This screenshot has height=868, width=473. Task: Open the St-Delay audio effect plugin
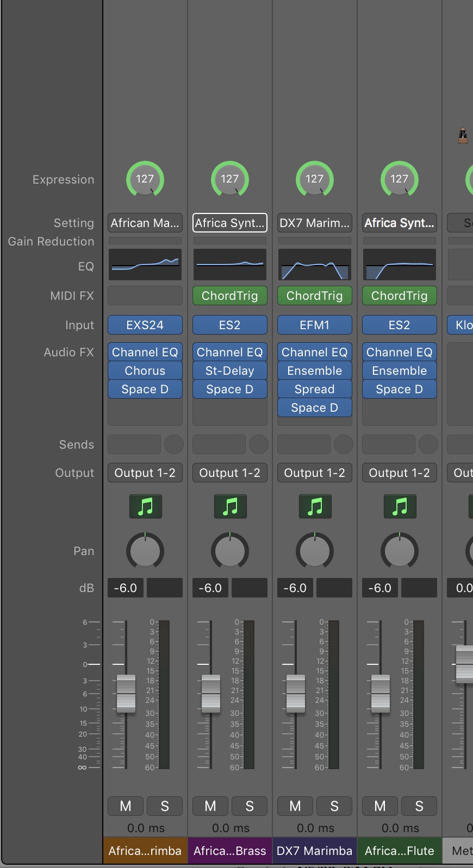230,371
